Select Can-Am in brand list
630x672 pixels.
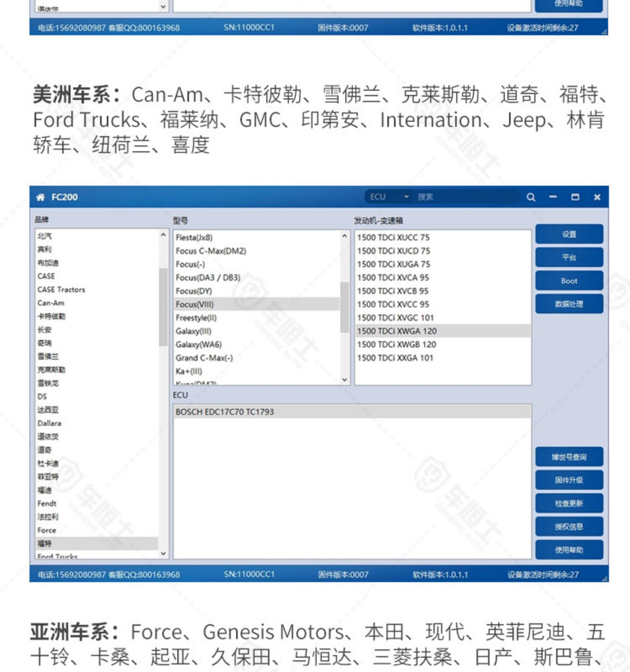pos(51,303)
